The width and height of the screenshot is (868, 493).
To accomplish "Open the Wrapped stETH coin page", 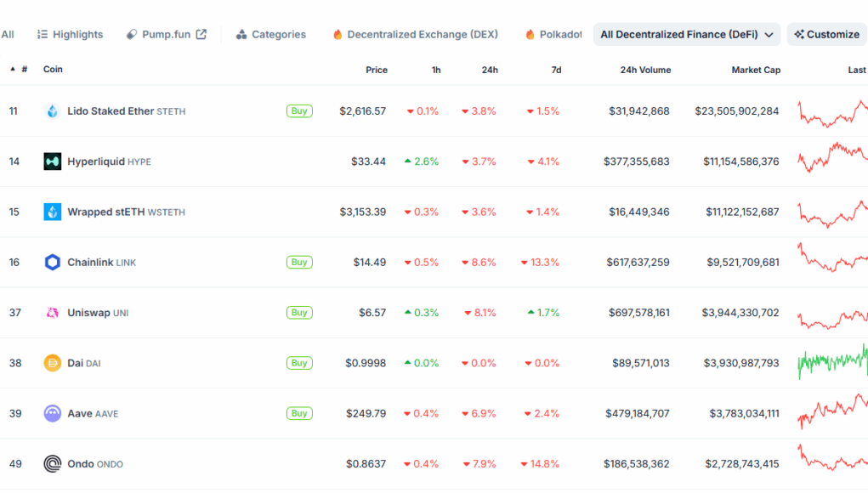I will pos(126,212).
